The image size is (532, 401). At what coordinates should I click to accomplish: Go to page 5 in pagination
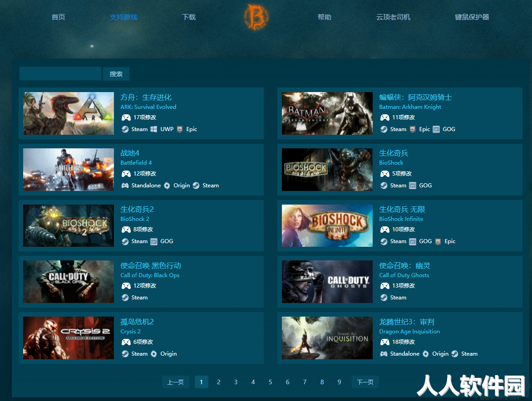[x=271, y=382]
